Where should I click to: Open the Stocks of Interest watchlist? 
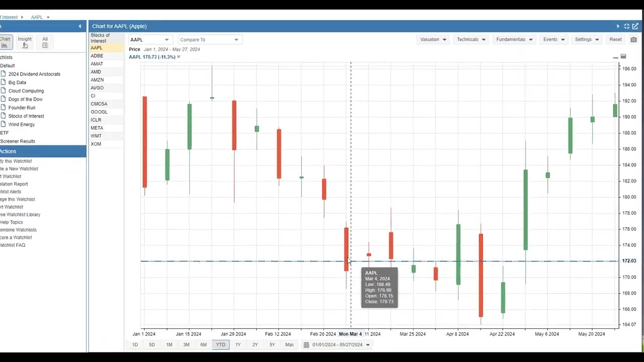tap(26, 116)
